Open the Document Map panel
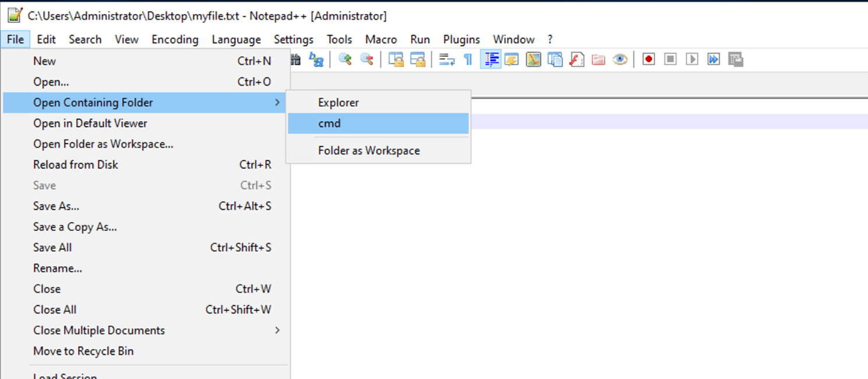 [533, 59]
